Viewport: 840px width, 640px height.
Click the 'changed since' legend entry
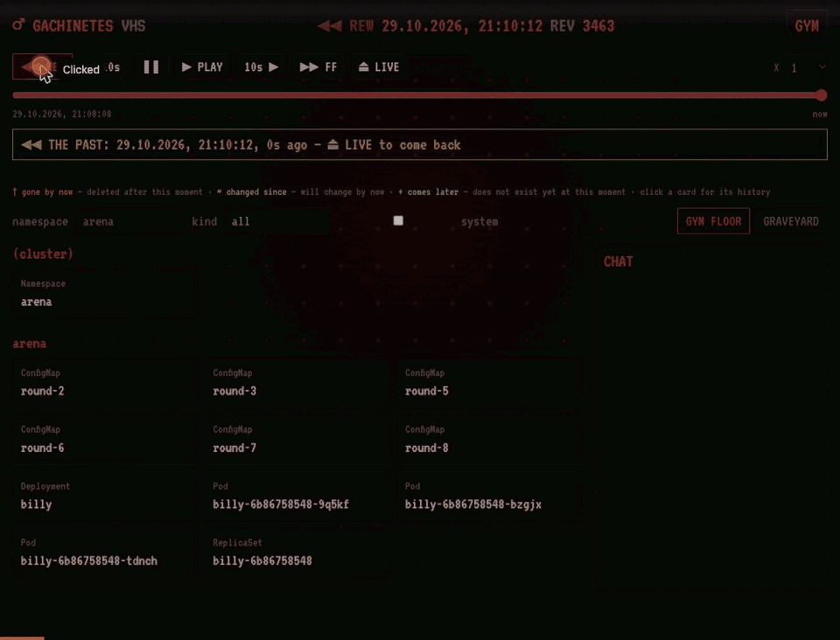pyautogui.click(x=252, y=192)
